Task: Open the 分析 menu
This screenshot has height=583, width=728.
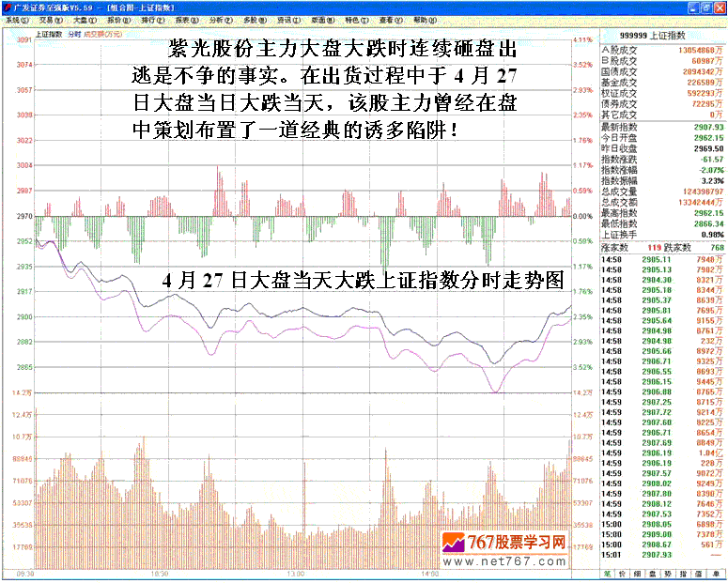Action: point(218,20)
